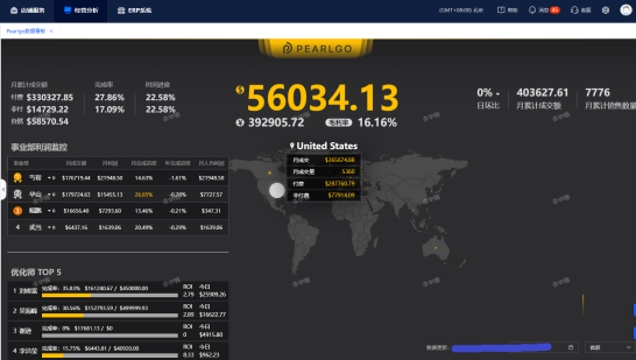Click the help book icon in header
This screenshot has height=360, width=636.
click(501, 10)
